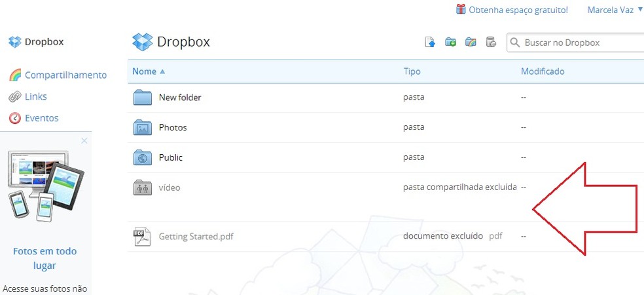Click the show deleted files trash icon
This screenshot has height=295, width=644.
coord(491,42)
